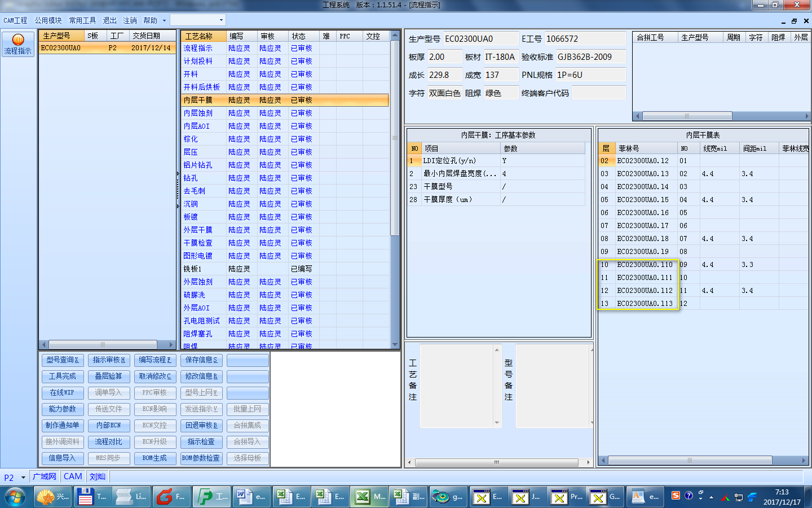Click the 流程对比 button

click(109, 442)
